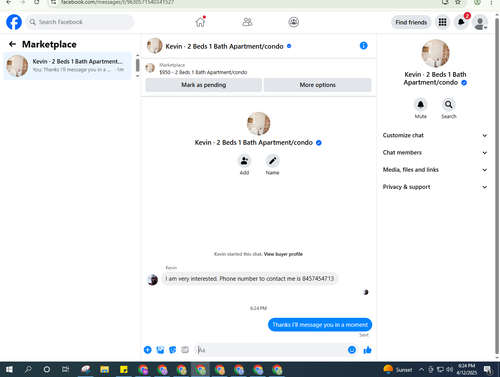Bookmark the page with the star icon
Image resolution: width=500 pixels, height=377 pixels.
pos(458,2)
